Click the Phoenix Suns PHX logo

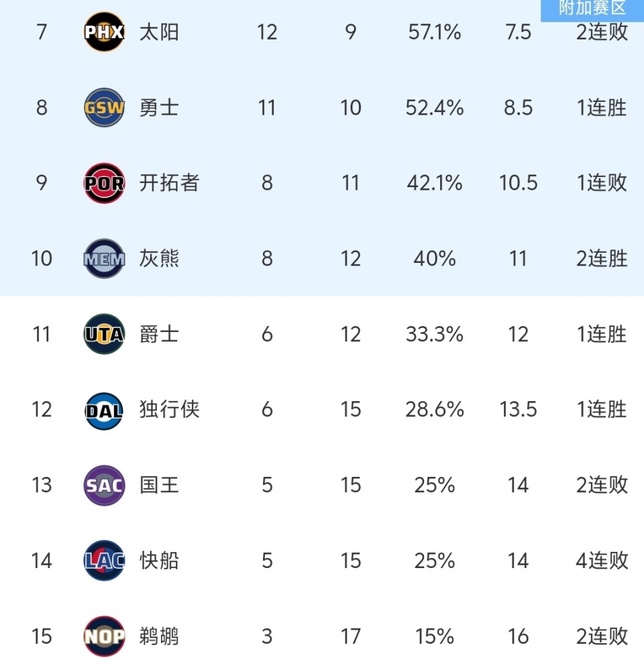point(104,32)
